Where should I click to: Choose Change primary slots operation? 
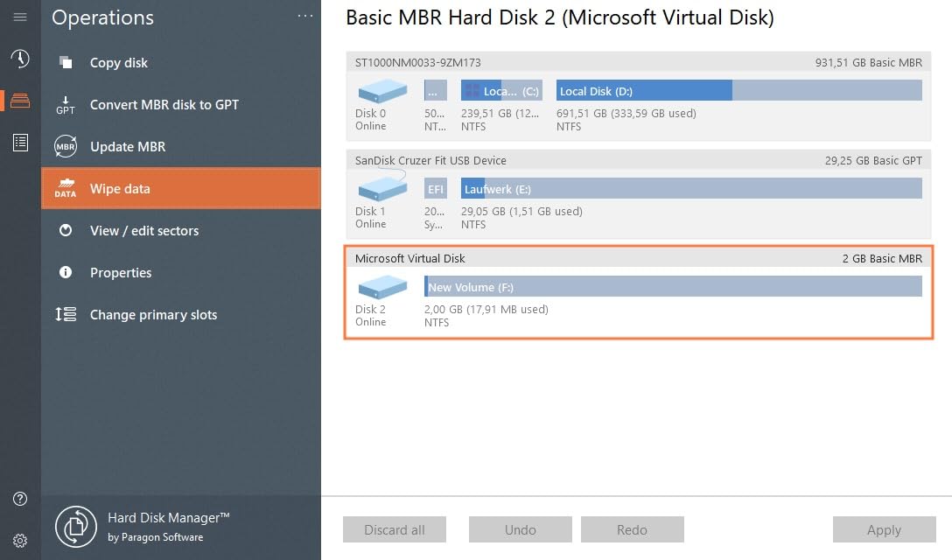point(181,314)
